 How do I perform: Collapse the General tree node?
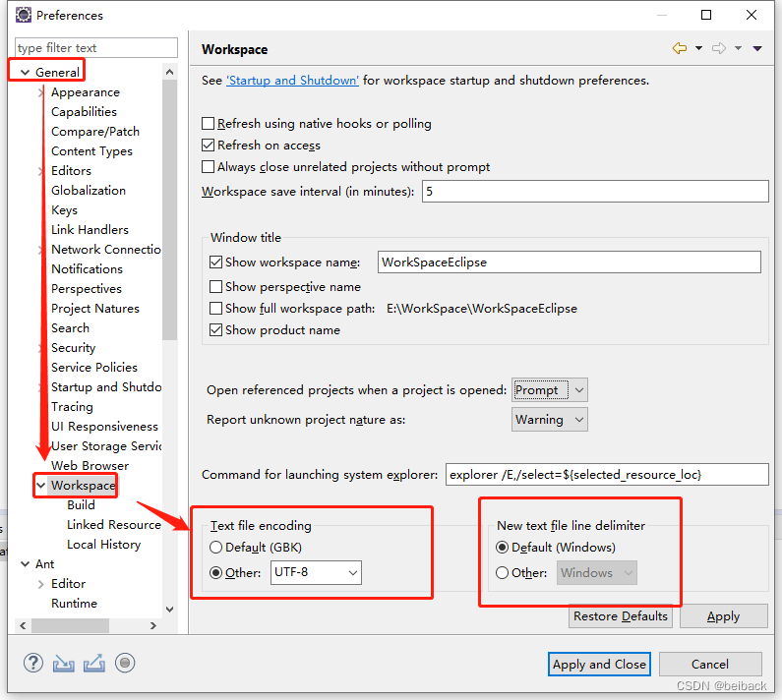(25, 73)
